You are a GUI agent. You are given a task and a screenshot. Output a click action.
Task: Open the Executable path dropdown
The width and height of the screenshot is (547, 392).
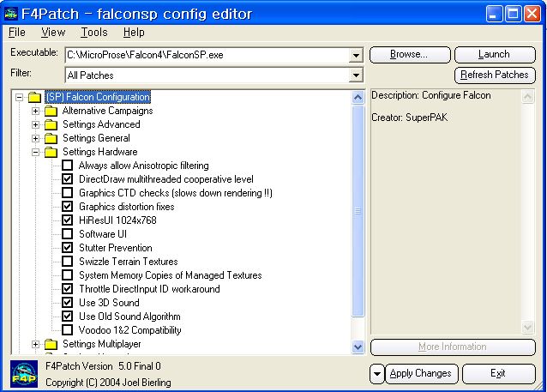[356, 56]
